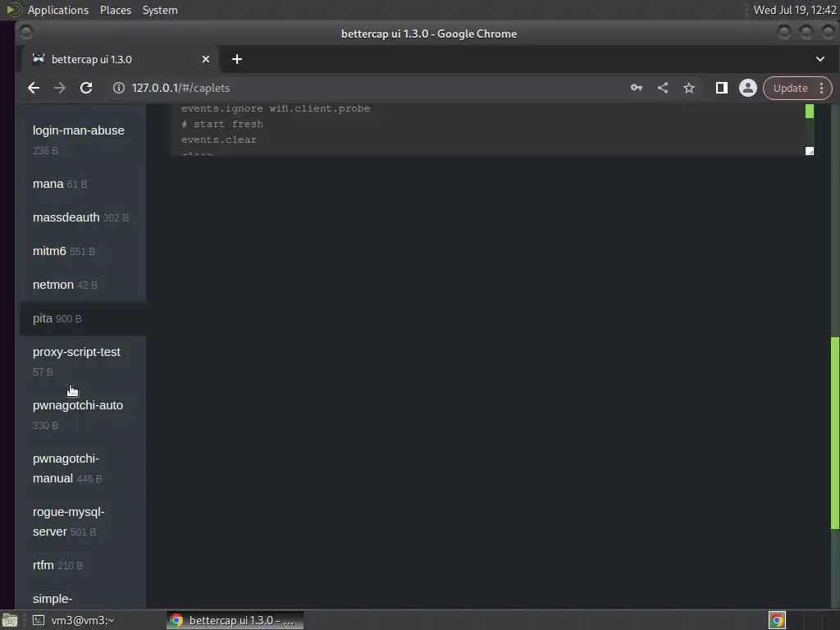Open the Applications menu
Viewport: 840px width, 630px height.
coord(58,10)
